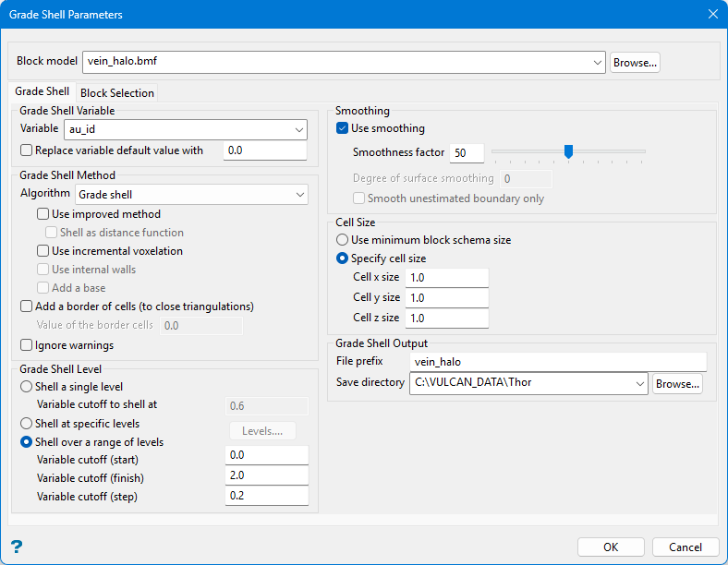Viewport: 728px width, 565px height.
Task: Click the help question mark icon
Action: tap(16, 547)
